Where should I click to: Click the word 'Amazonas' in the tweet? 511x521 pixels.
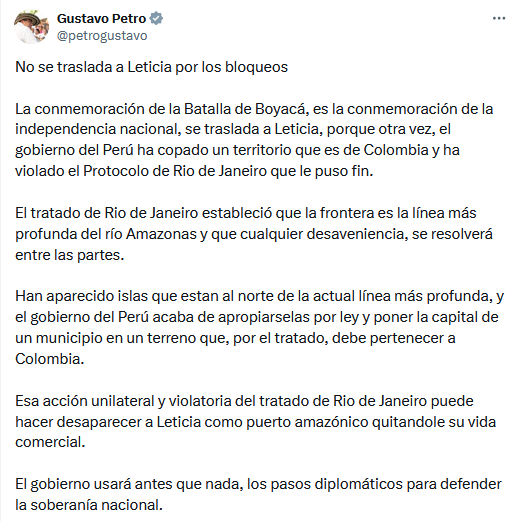coord(161,234)
